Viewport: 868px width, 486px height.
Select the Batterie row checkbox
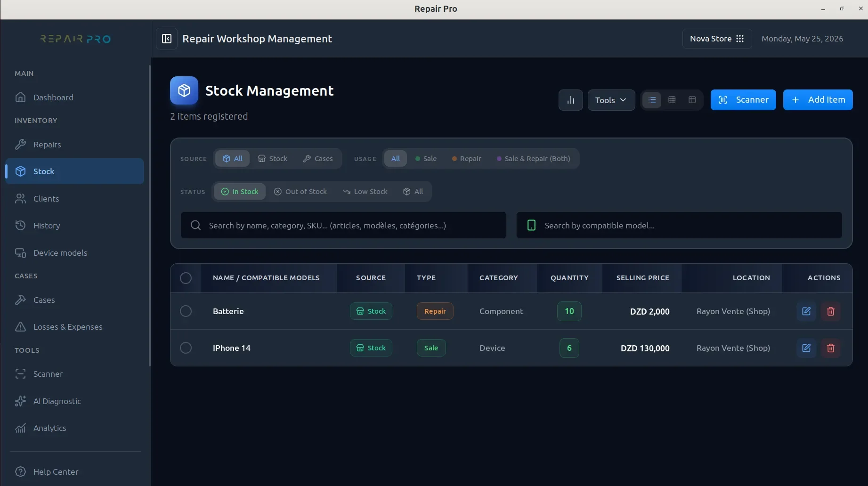pyautogui.click(x=186, y=311)
